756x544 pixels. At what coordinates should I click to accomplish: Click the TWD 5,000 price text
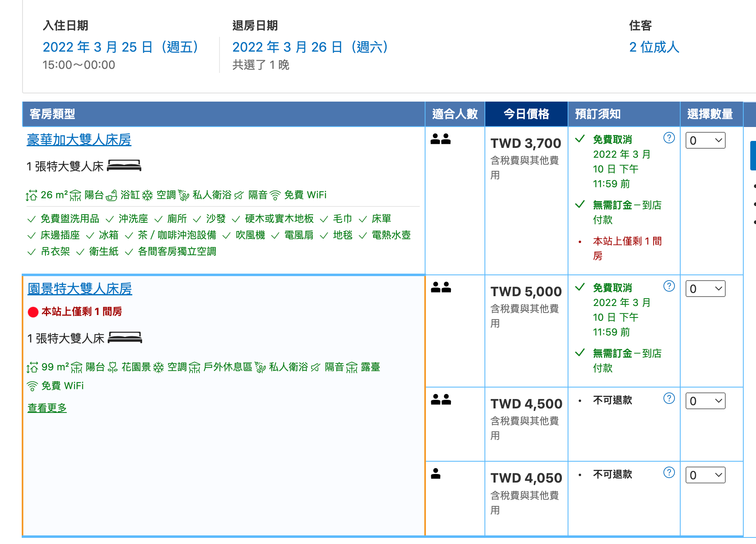click(x=526, y=292)
